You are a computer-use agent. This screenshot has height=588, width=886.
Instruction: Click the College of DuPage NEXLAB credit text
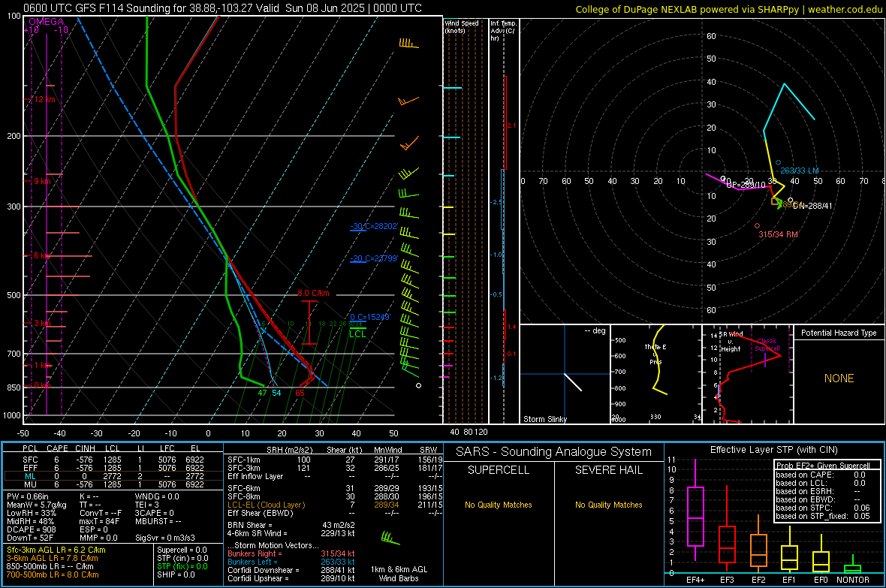point(728,9)
